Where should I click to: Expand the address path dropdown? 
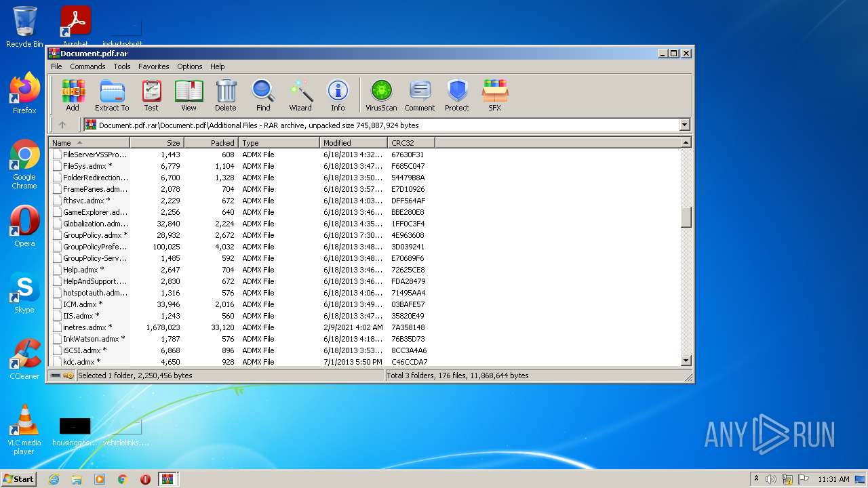[x=684, y=125]
